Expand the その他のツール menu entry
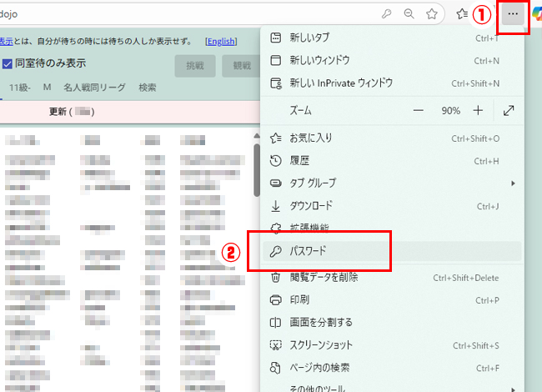 point(392,386)
